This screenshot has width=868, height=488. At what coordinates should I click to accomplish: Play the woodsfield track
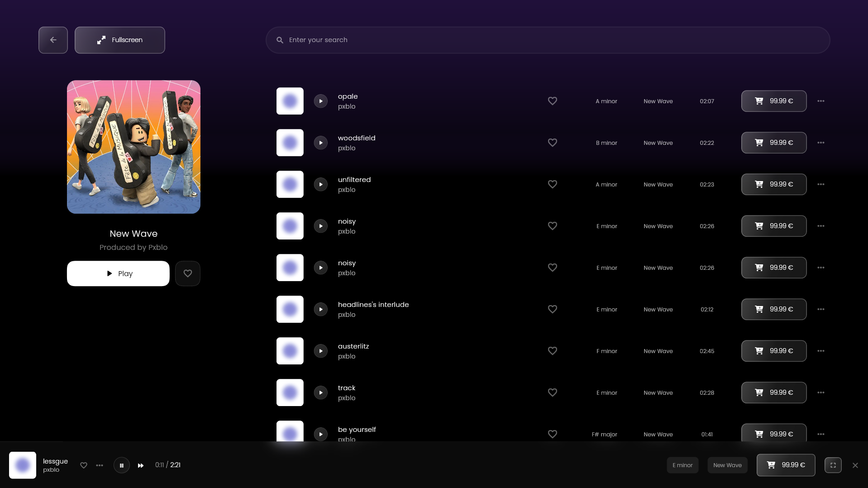tap(321, 143)
